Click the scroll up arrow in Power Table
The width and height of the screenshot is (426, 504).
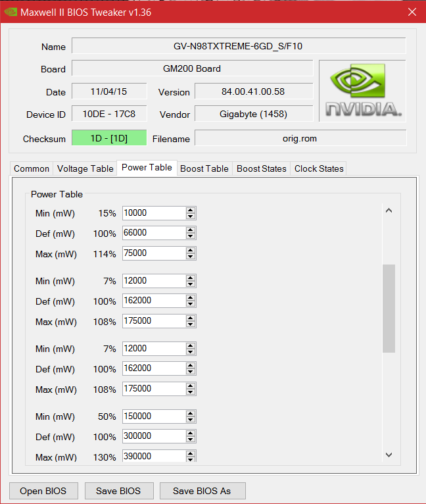389,211
